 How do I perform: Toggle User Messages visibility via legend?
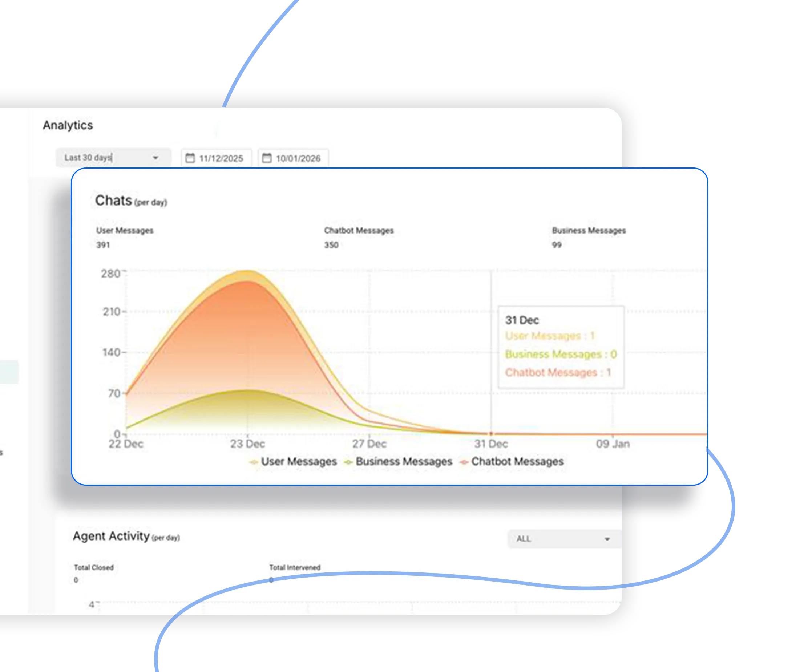(x=299, y=461)
